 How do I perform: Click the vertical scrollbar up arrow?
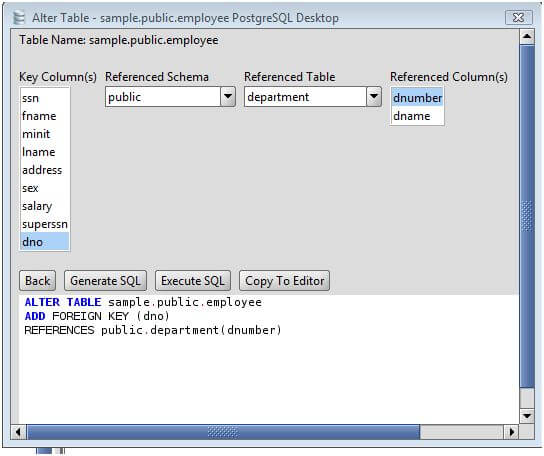point(527,36)
